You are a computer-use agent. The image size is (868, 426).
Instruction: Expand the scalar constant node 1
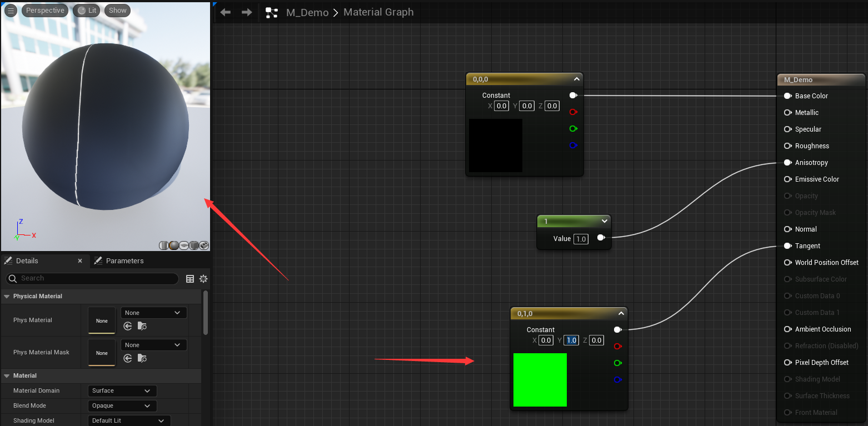pyautogui.click(x=605, y=221)
